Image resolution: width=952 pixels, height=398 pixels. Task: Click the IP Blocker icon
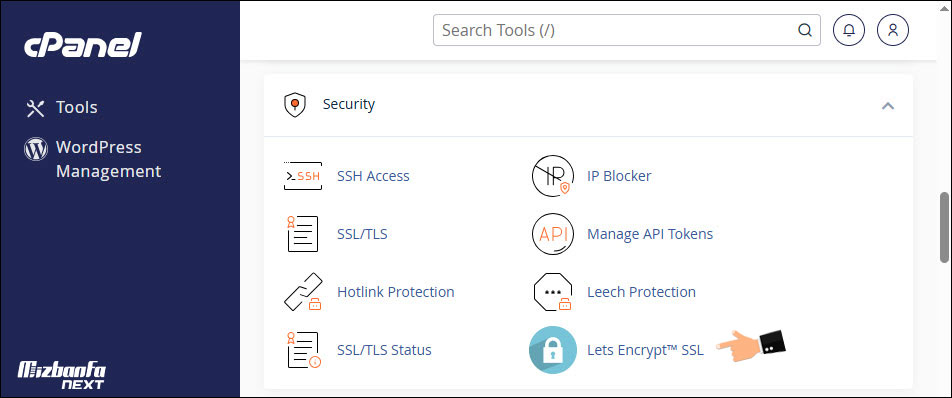[552, 176]
